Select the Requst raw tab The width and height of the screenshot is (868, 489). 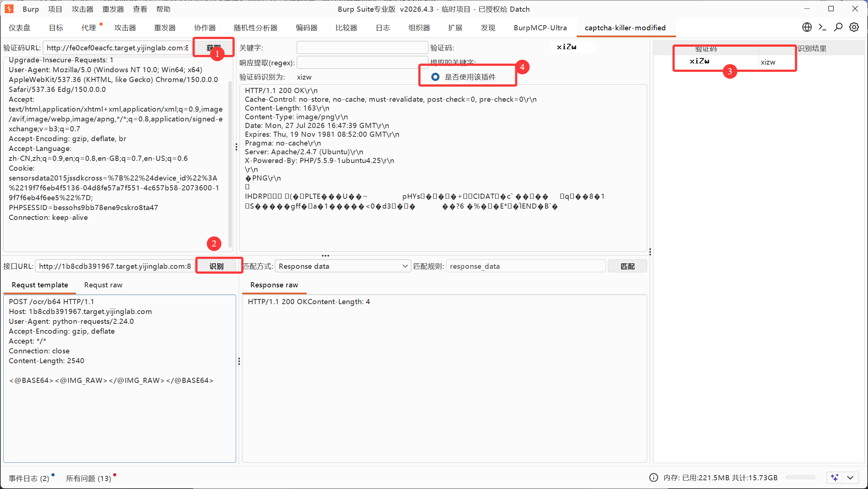point(103,285)
